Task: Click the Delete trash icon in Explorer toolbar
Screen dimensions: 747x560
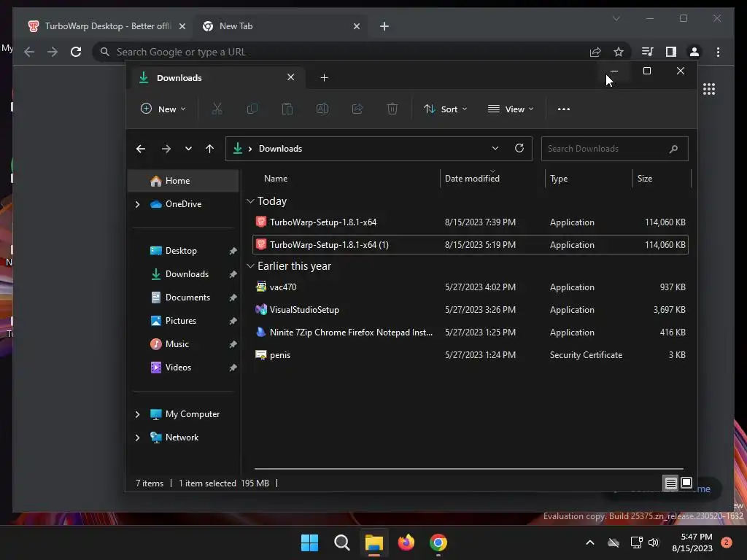Action: tap(392, 109)
